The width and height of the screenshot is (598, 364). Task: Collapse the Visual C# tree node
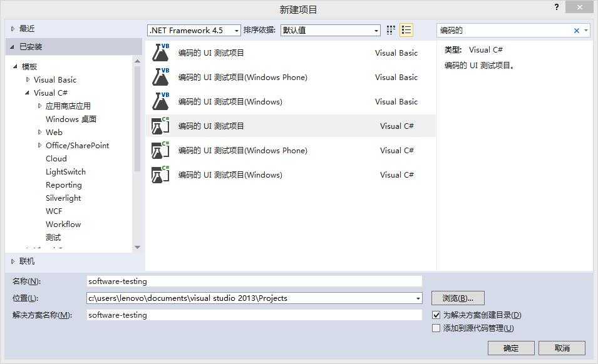[x=27, y=93]
